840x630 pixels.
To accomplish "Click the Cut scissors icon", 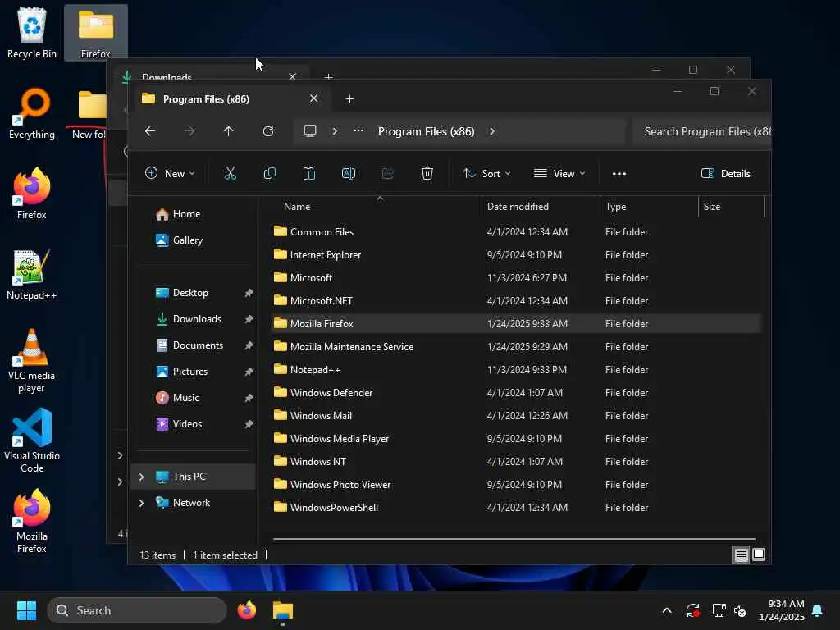I will click(x=230, y=173).
